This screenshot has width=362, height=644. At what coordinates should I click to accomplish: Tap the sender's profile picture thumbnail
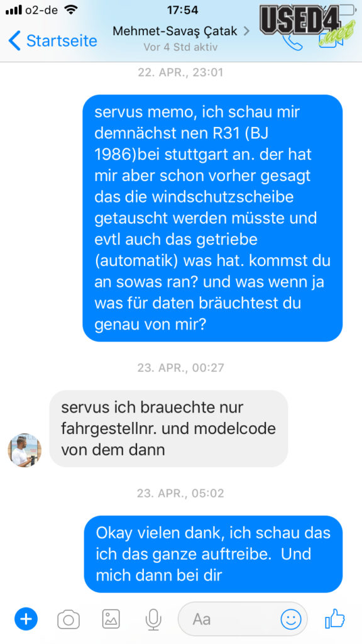25,450
